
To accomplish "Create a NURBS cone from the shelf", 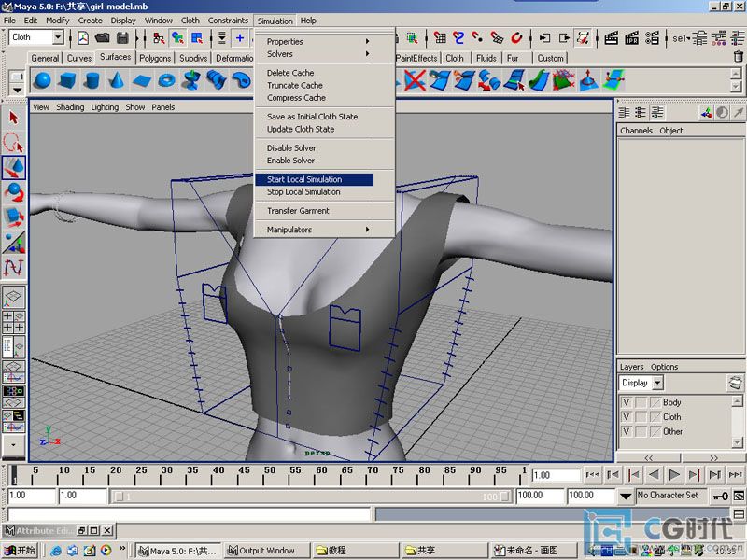I will (x=117, y=80).
